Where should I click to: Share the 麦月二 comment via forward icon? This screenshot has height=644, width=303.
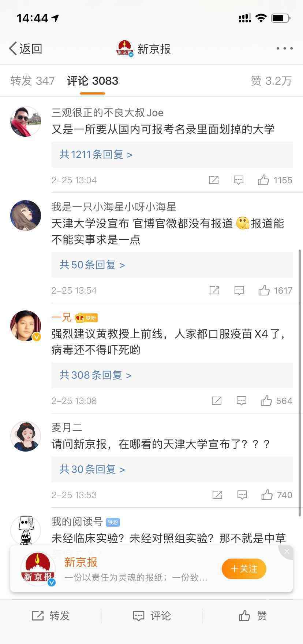pyautogui.click(x=217, y=495)
